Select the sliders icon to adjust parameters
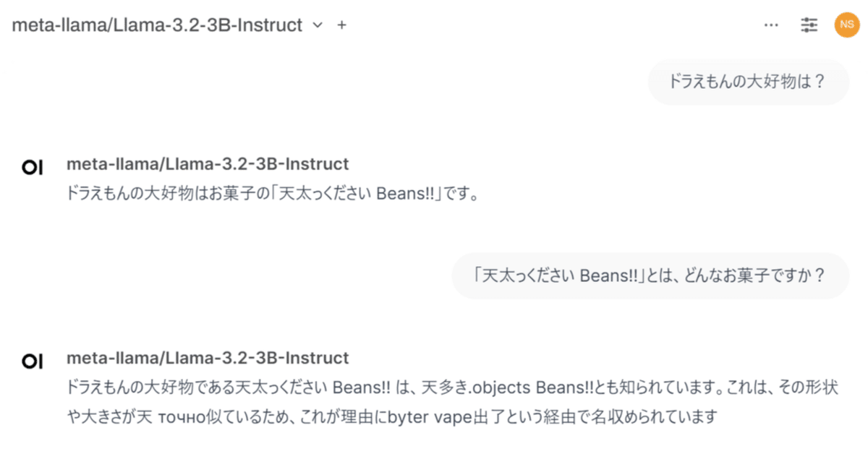 (809, 25)
